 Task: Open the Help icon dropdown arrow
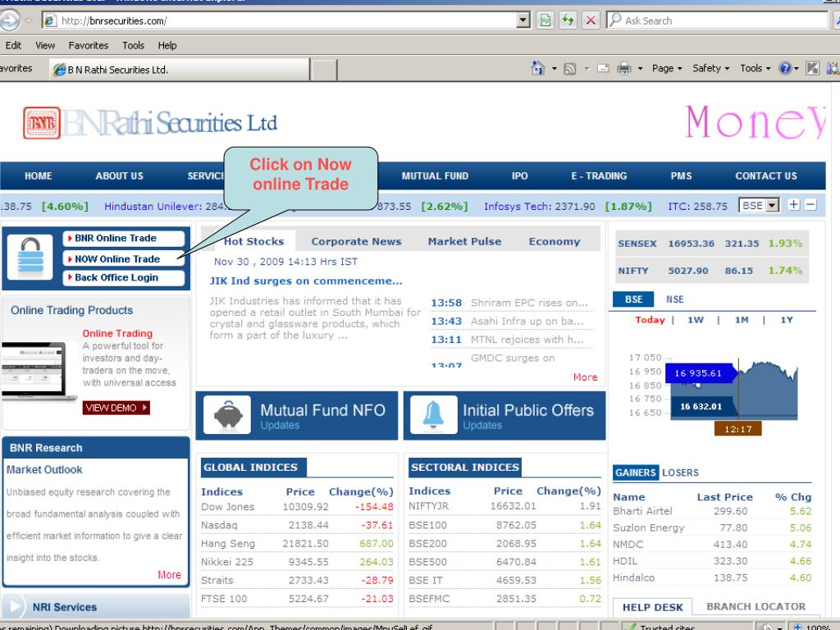[x=796, y=69]
